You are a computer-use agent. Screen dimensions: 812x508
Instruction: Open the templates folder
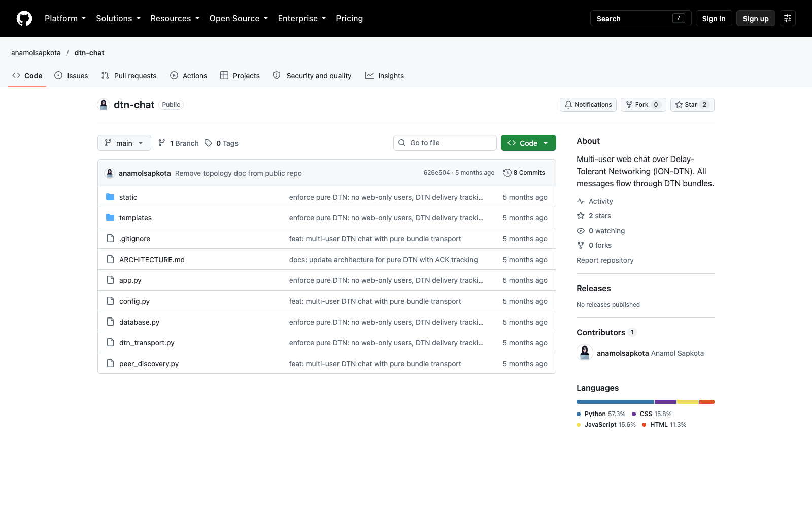pos(135,218)
